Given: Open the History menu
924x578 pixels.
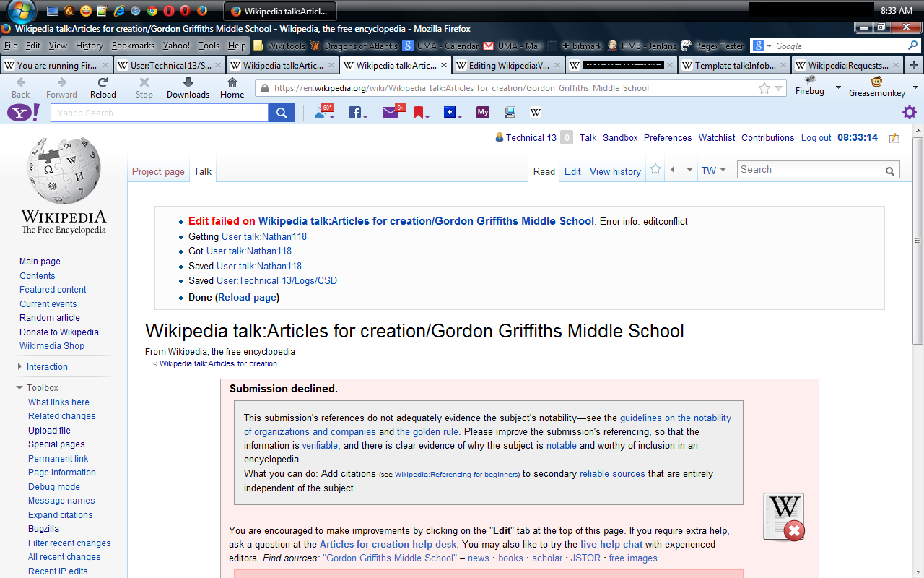Looking at the screenshot, I should (90, 46).
